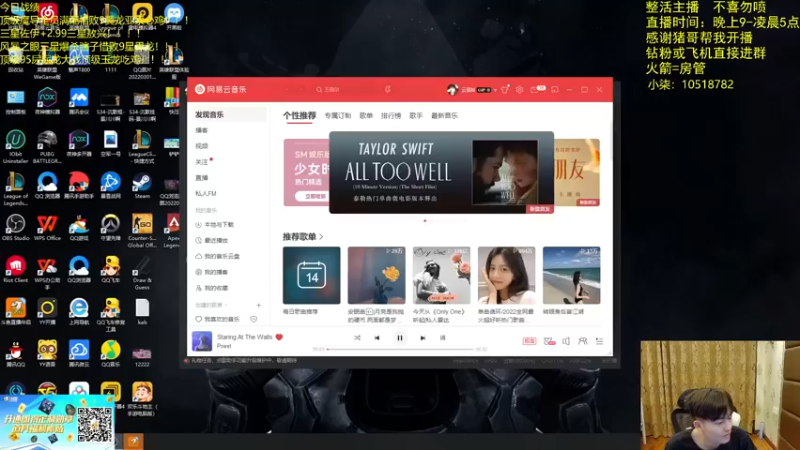Open the yellow rose playlist cover
The image size is (800, 450).
377,276
